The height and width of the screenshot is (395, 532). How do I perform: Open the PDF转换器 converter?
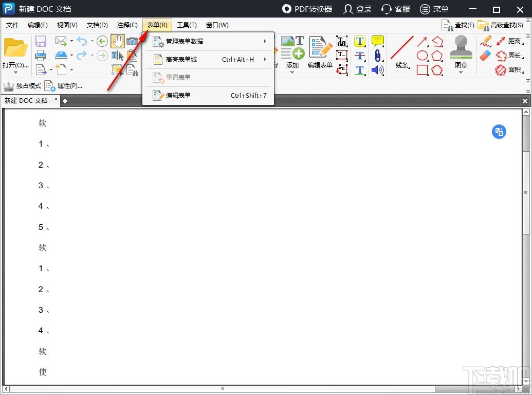(x=307, y=9)
